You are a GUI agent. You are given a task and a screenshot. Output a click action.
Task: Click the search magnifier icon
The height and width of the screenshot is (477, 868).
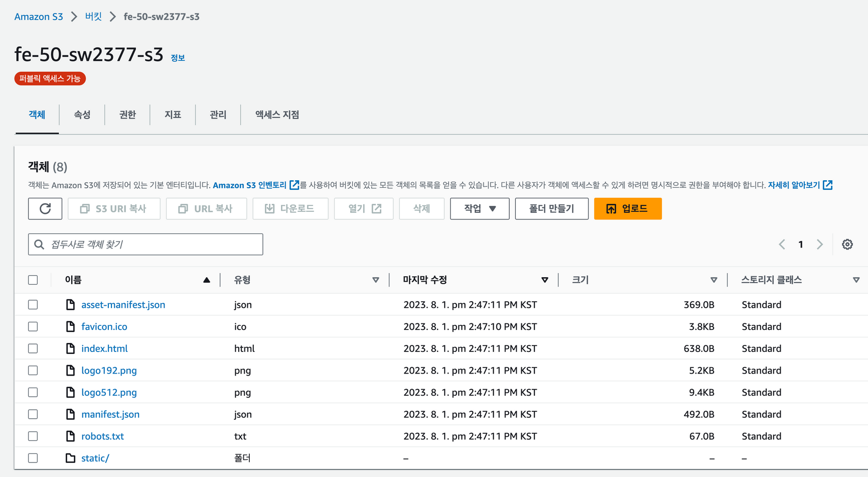click(x=39, y=245)
